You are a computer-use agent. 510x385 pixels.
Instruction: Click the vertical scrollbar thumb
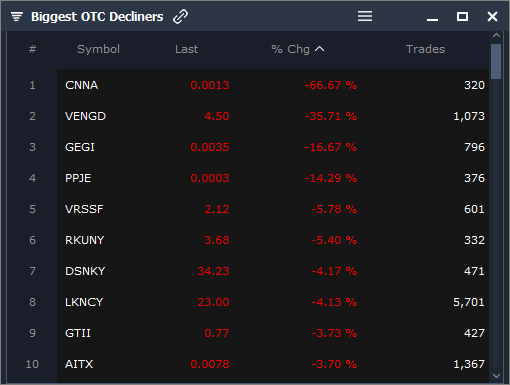(496, 61)
